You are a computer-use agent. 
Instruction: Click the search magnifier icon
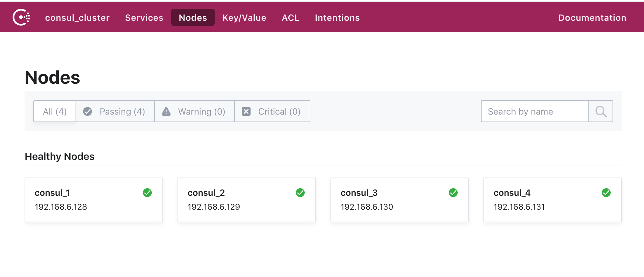601,111
